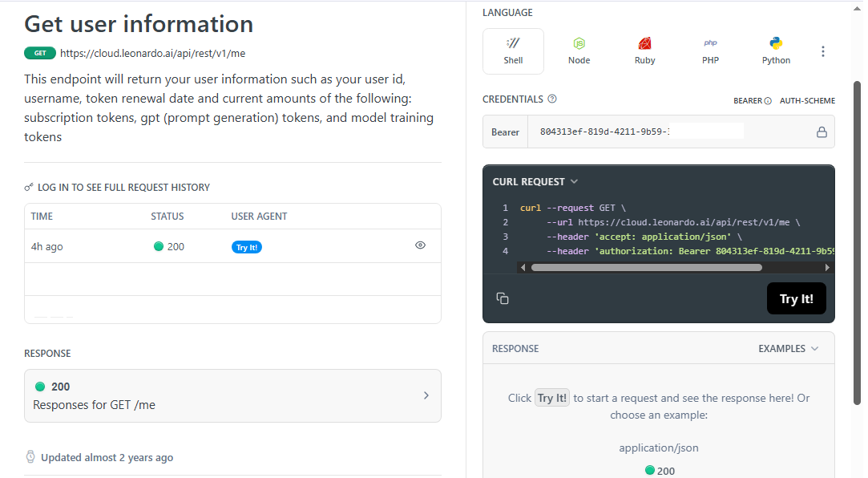Image resolution: width=868 pixels, height=478 pixels.
Task: Click the black Try It! button
Action: click(796, 298)
